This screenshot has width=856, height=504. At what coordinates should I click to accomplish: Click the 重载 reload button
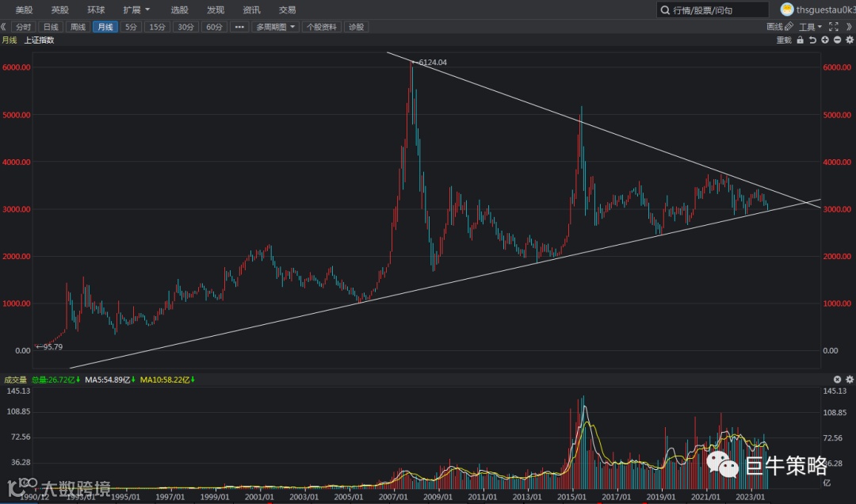coord(784,40)
